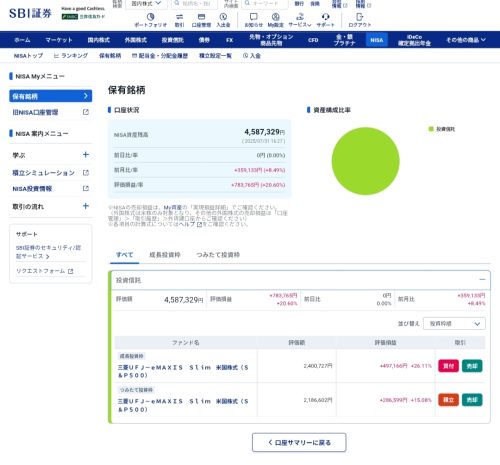Expand the 学ぶ plus expander
Viewport: 500px width, 465px height.
(x=86, y=155)
